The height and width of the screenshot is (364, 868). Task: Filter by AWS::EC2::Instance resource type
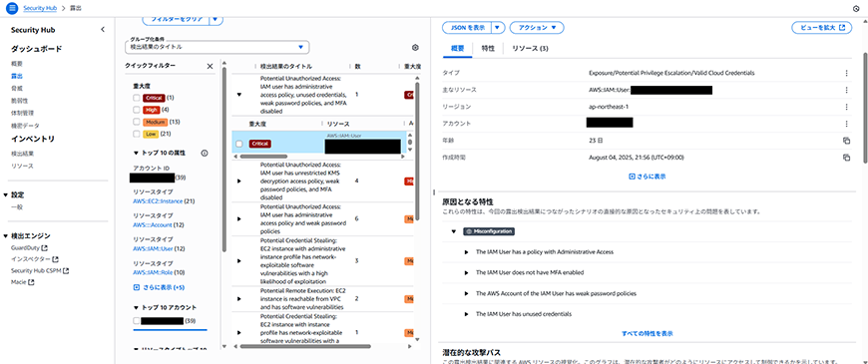tap(158, 201)
